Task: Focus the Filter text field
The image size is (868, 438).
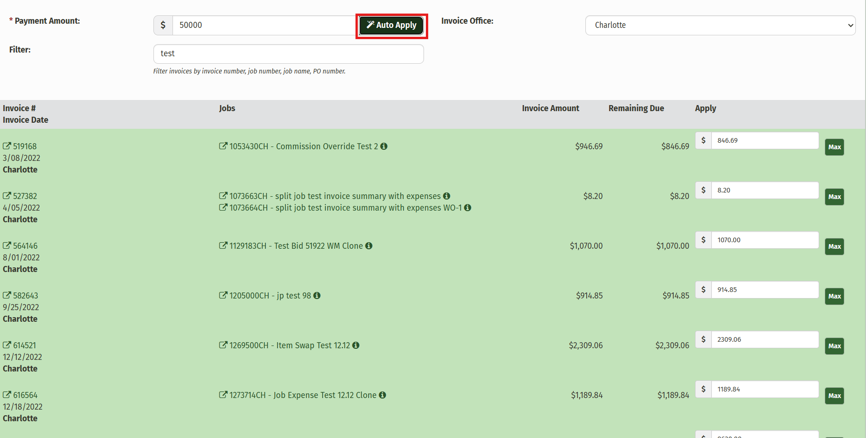Action: (x=288, y=54)
